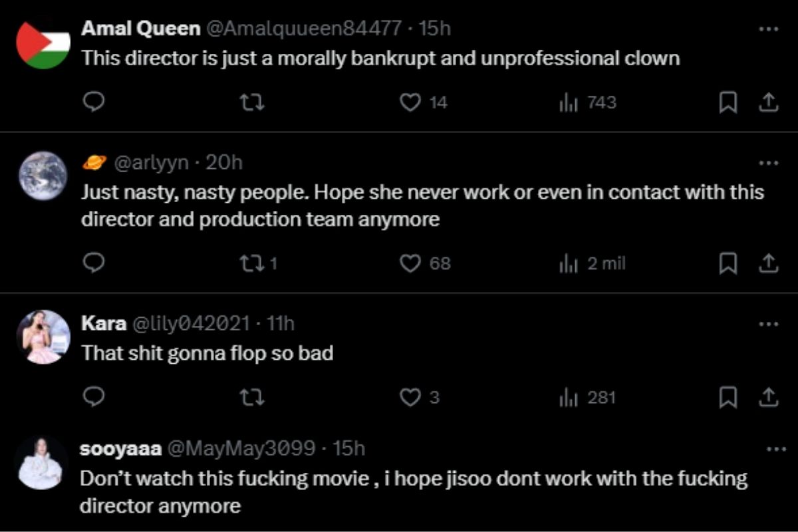Bookmark Amal Queen's tweet
The height and width of the screenshot is (532, 798).
click(x=729, y=102)
